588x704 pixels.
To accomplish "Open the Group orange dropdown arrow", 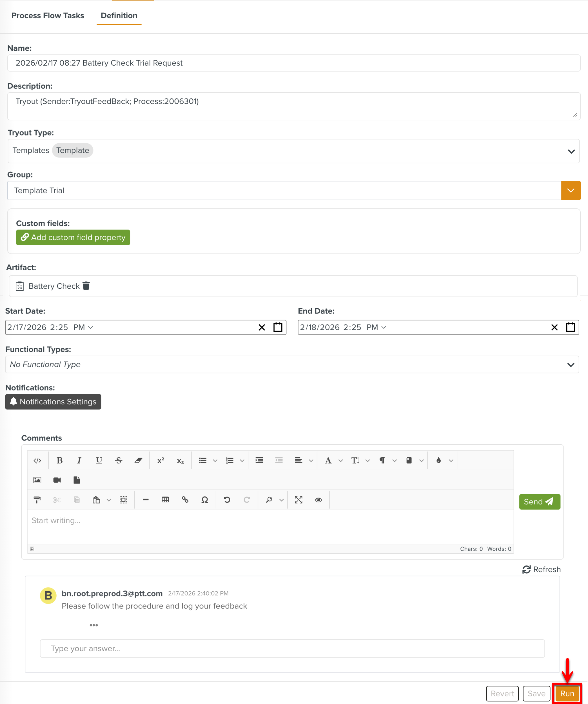I will (571, 190).
